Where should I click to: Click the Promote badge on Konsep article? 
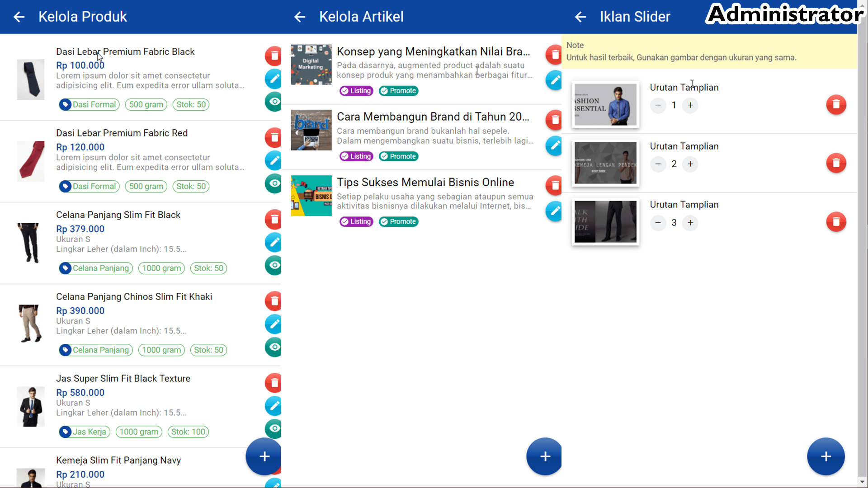tap(398, 91)
